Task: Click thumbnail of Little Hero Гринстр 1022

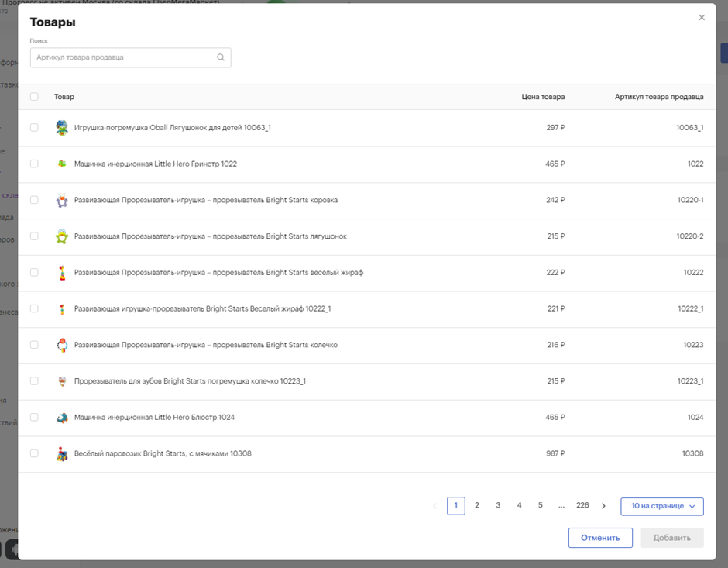Action: click(x=62, y=164)
